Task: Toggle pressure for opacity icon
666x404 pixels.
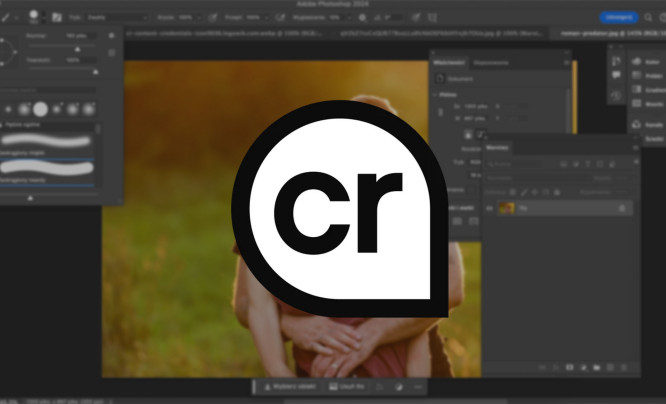Action: 213,17
